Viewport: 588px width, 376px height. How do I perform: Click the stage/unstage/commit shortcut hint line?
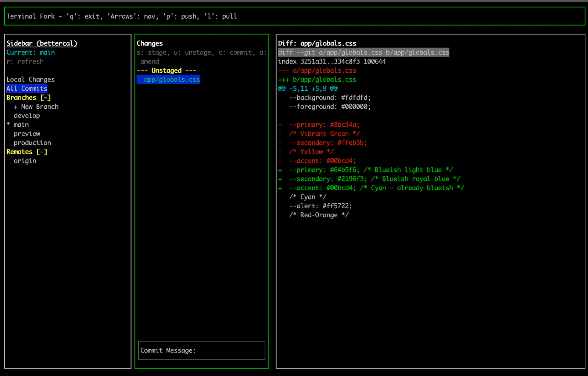pos(202,57)
